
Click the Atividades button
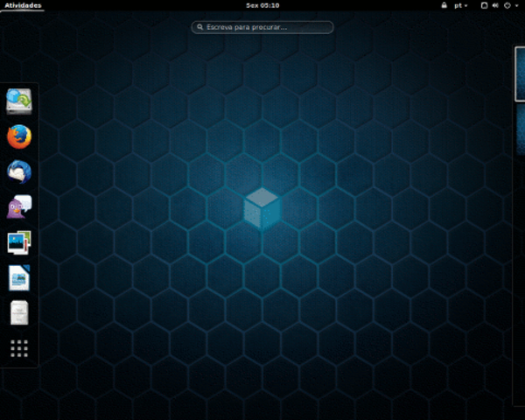(x=23, y=5)
